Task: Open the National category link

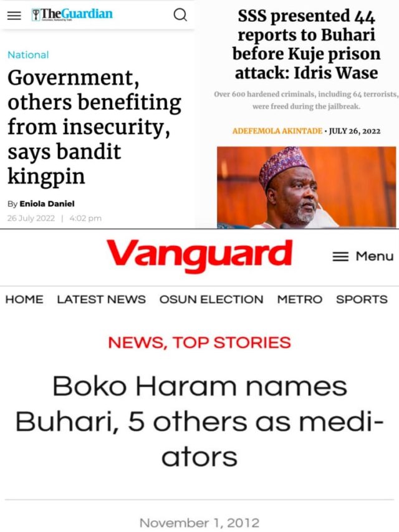Action: [x=28, y=55]
